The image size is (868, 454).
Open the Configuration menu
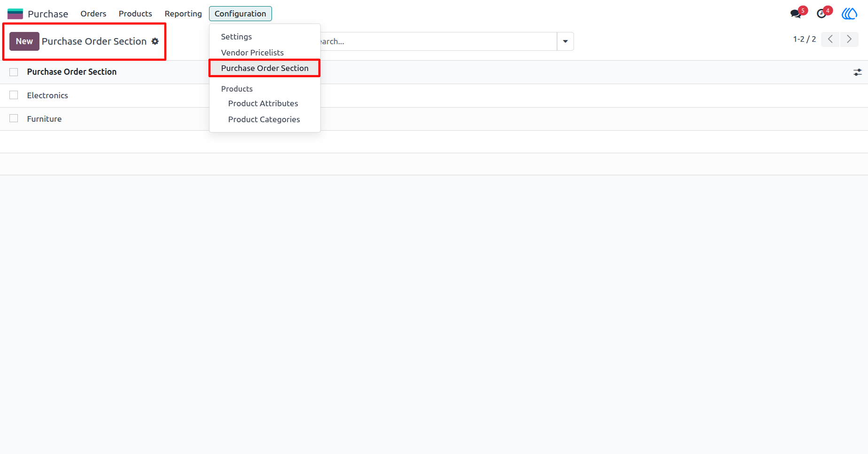[x=240, y=14]
